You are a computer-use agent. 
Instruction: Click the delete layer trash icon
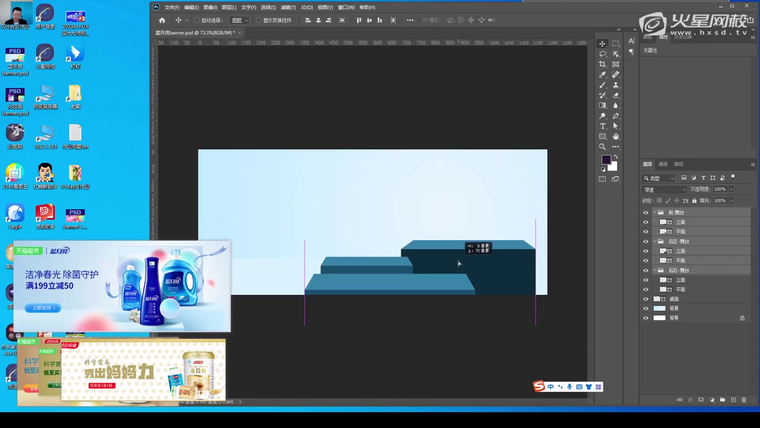pyautogui.click(x=744, y=400)
